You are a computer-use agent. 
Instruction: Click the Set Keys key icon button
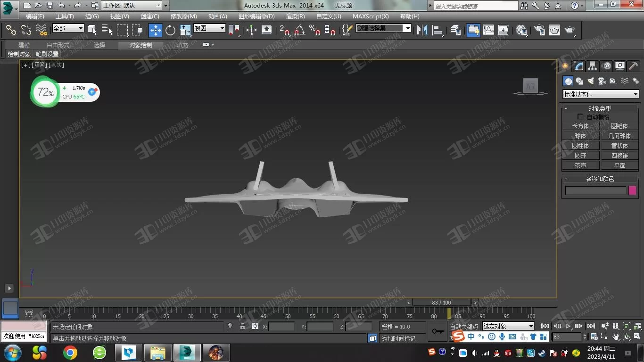438,331
